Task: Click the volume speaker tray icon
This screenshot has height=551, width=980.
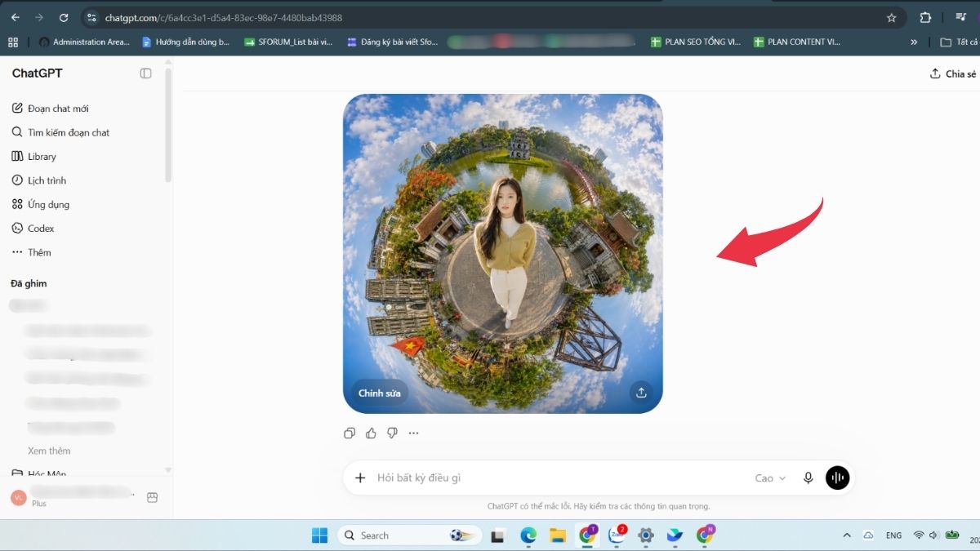Action: [x=933, y=535]
